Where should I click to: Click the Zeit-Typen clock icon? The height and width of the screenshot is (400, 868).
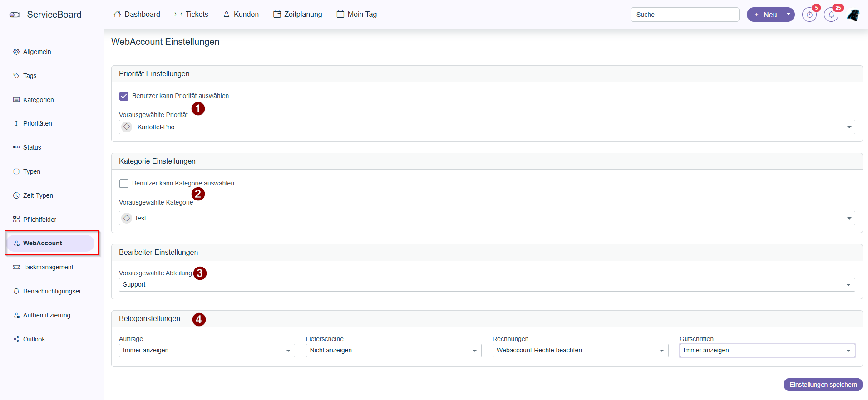(16, 195)
